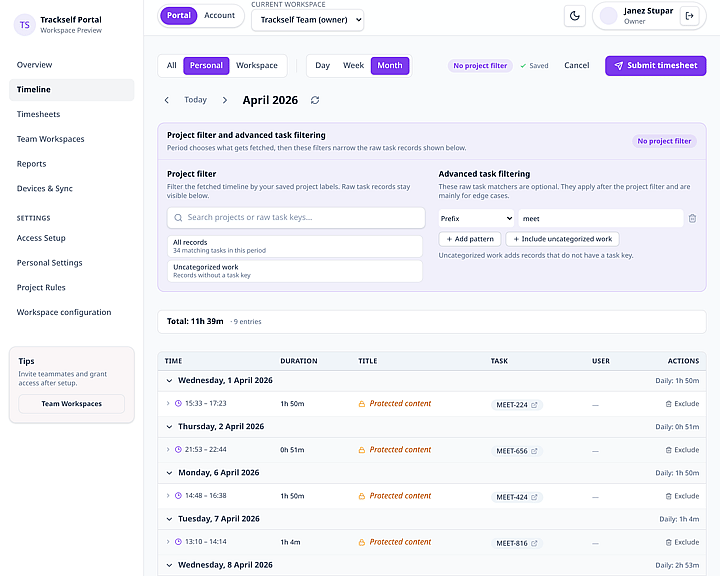Select the Month view
This screenshot has height=576, width=720.
tap(390, 66)
